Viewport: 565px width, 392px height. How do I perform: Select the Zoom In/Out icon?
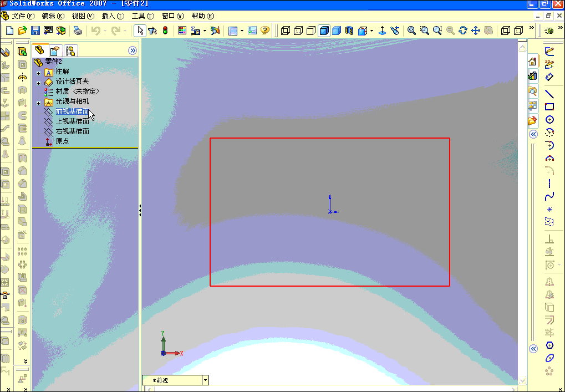coord(437,30)
